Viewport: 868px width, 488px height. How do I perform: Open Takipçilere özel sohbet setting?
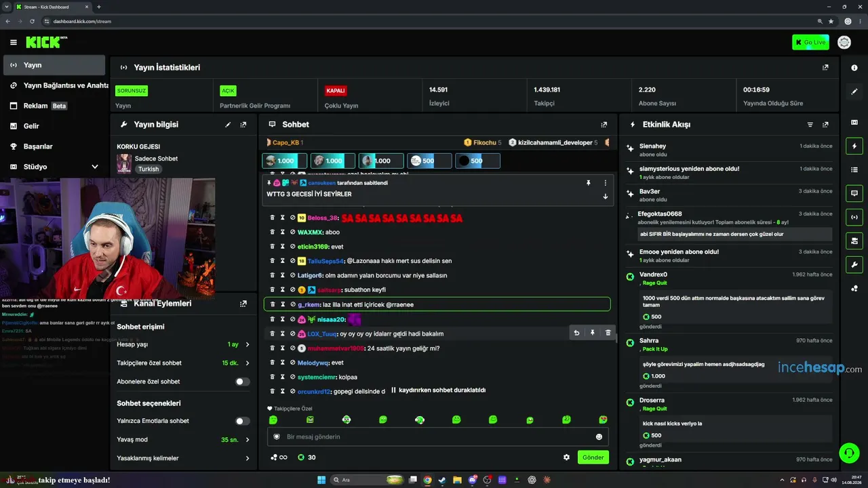click(x=183, y=363)
